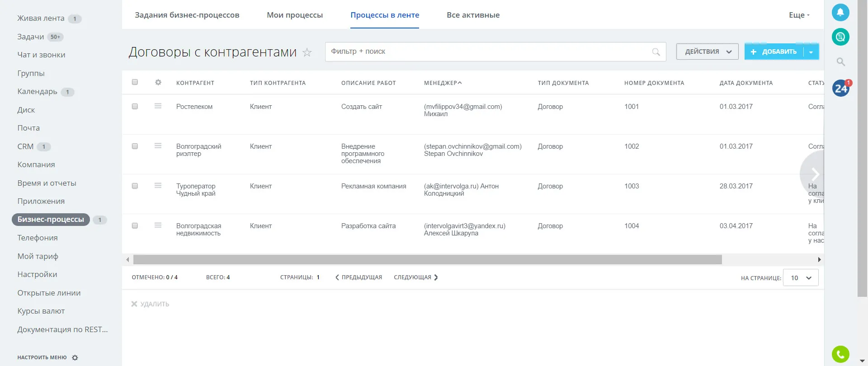Select Бизнес-процессы menu item
The image size is (868, 366).
click(x=51, y=219)
